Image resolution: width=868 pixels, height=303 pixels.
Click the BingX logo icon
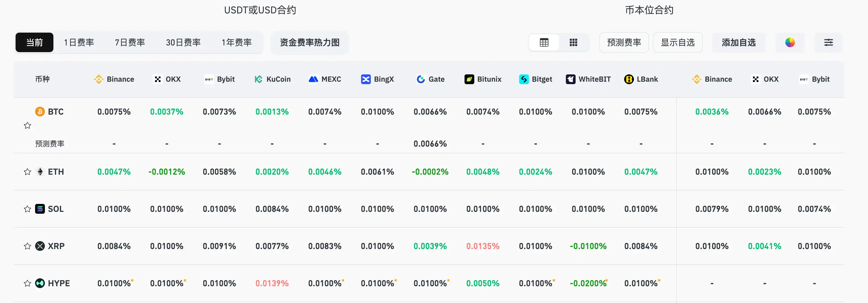pyautogui.click(x=366, y=79)
